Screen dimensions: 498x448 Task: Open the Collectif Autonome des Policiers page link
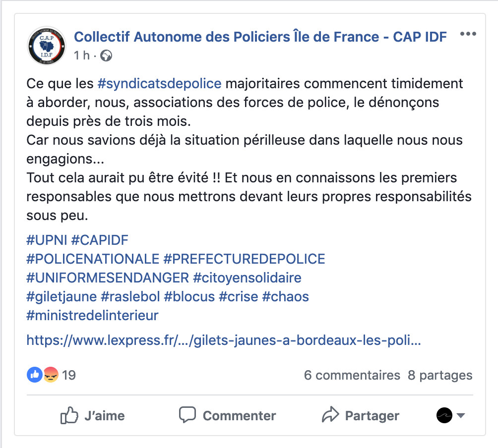point(260,37)
